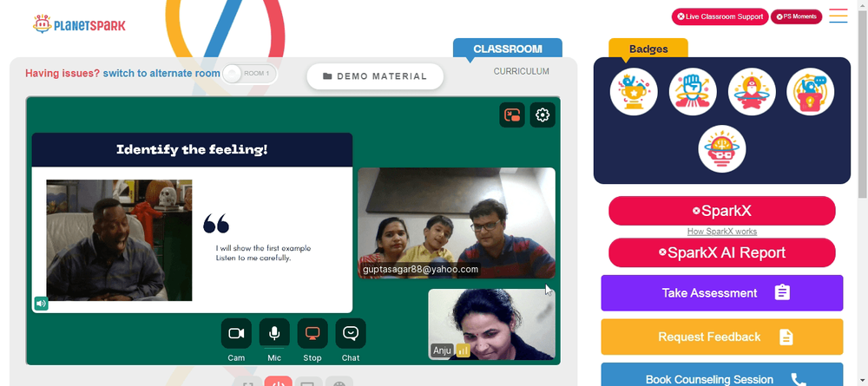Click the PlanetSpark logo
The image size is (868, 386).
point(79,23)
